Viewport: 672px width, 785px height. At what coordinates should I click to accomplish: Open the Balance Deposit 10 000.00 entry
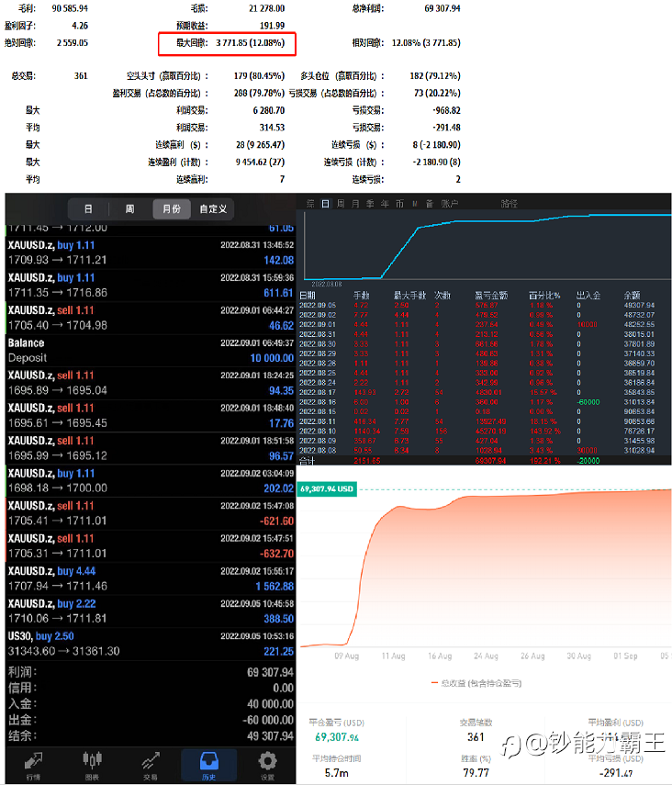pos(151,351)
